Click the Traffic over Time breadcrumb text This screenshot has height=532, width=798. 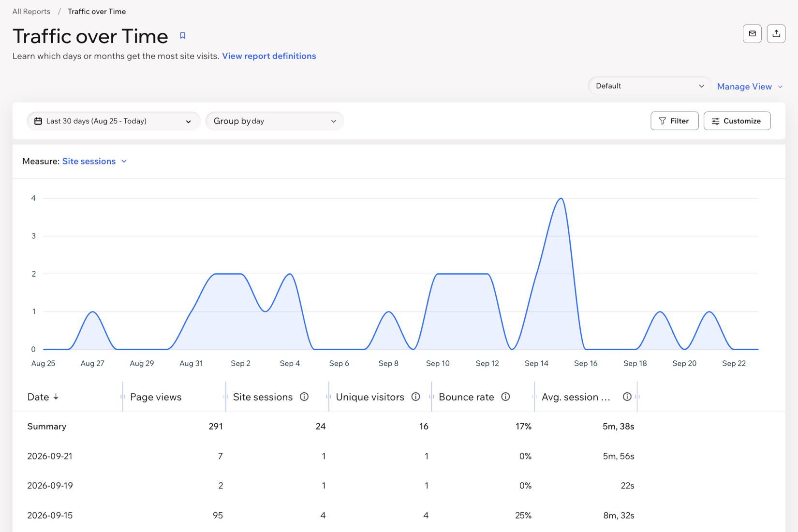[x=97, y=11]
